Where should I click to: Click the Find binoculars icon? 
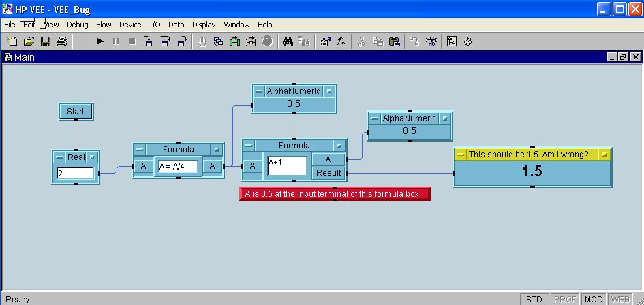point(288,42)
